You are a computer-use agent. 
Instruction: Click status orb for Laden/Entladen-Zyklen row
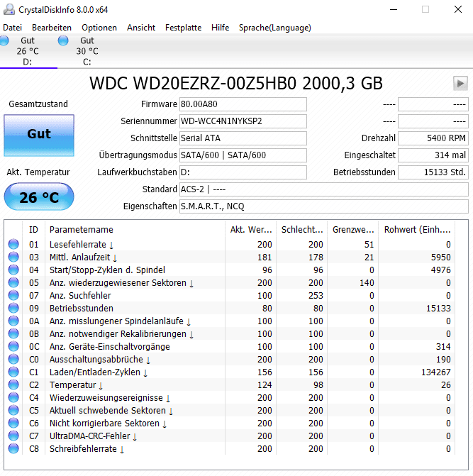pyautogui.click(x=13, y=372)
